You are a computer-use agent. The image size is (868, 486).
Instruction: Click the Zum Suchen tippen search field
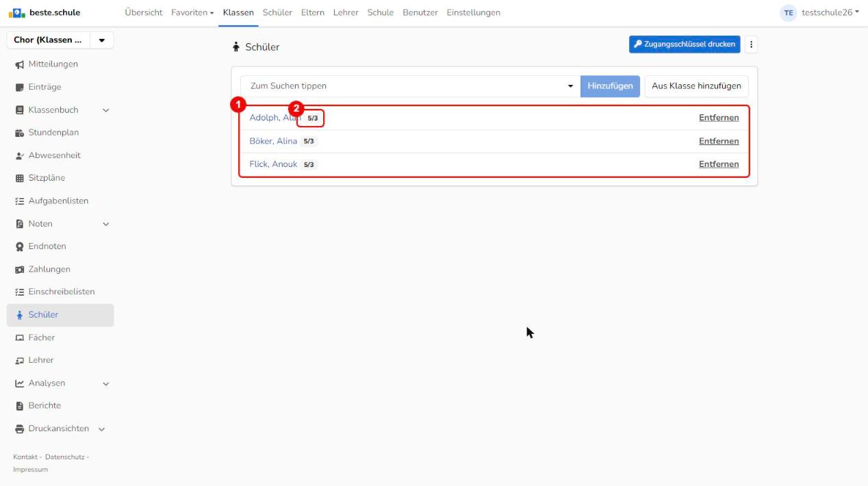click(x=410, y=86)
